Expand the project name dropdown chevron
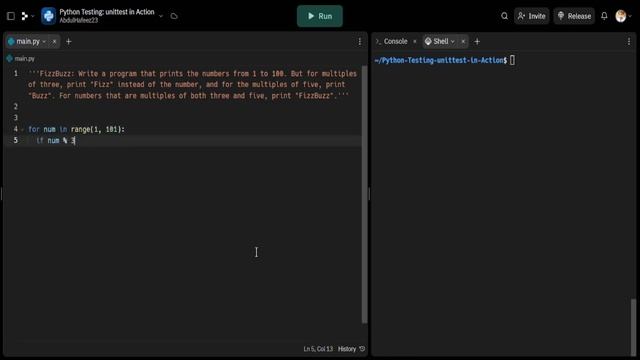Screen dimensions: 640x360 pos(161,16)
